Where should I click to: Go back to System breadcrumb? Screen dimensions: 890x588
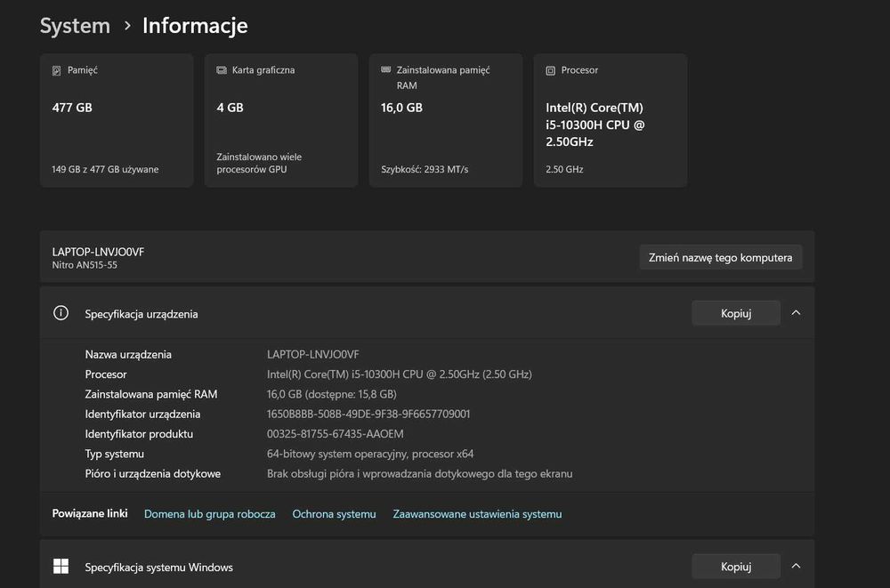click(x=75, y=26)
